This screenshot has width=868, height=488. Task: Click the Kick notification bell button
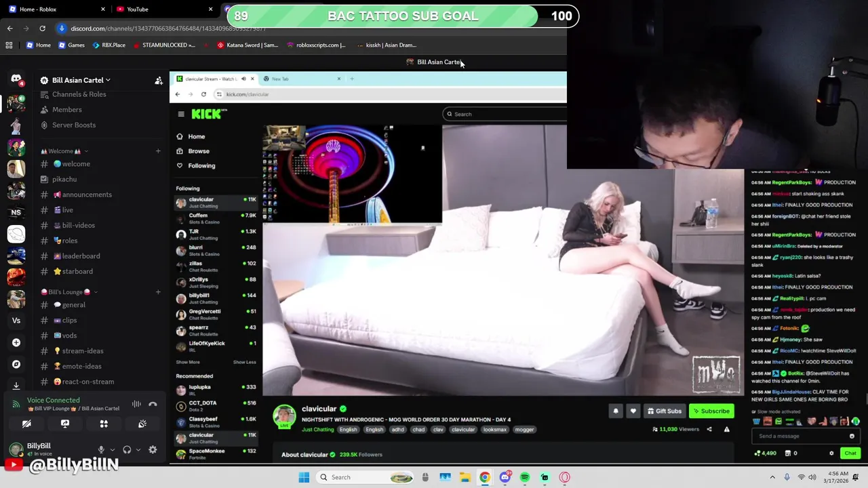pos(616,411)
